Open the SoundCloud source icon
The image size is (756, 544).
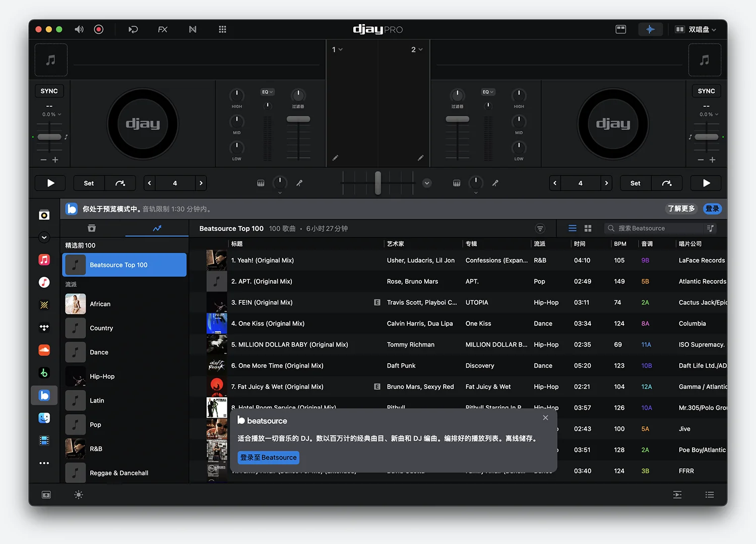click(x=44, y=350)
